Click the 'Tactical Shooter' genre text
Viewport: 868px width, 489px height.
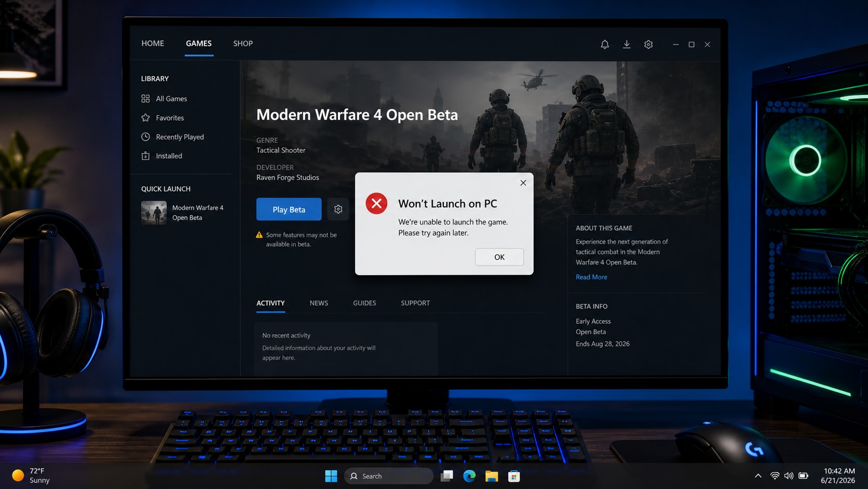coord(281,150)
